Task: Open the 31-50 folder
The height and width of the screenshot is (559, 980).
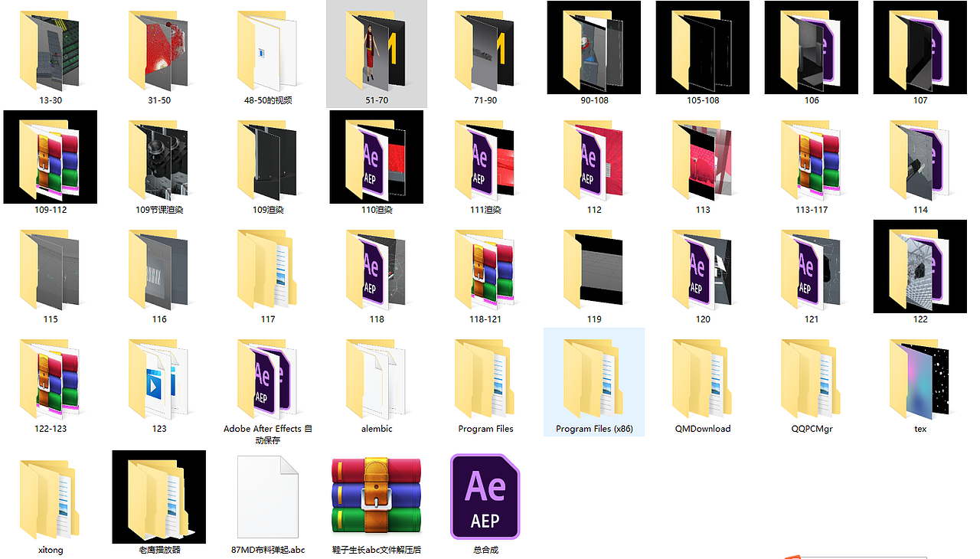Action: click(159, 51)
